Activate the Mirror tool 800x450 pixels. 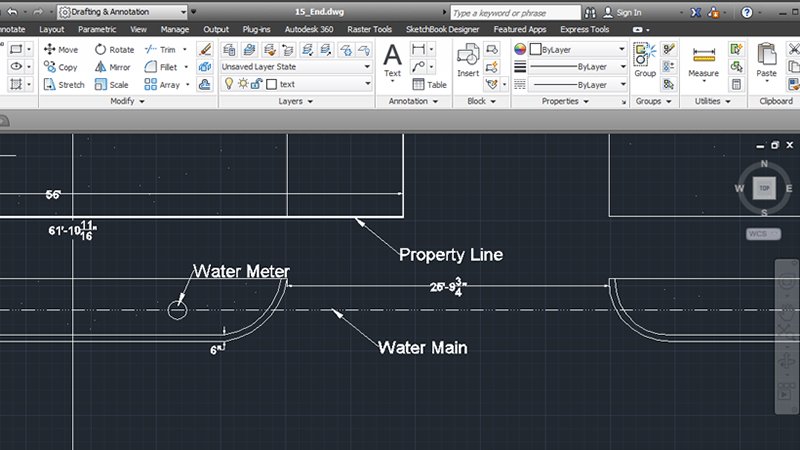click(113, 67)
